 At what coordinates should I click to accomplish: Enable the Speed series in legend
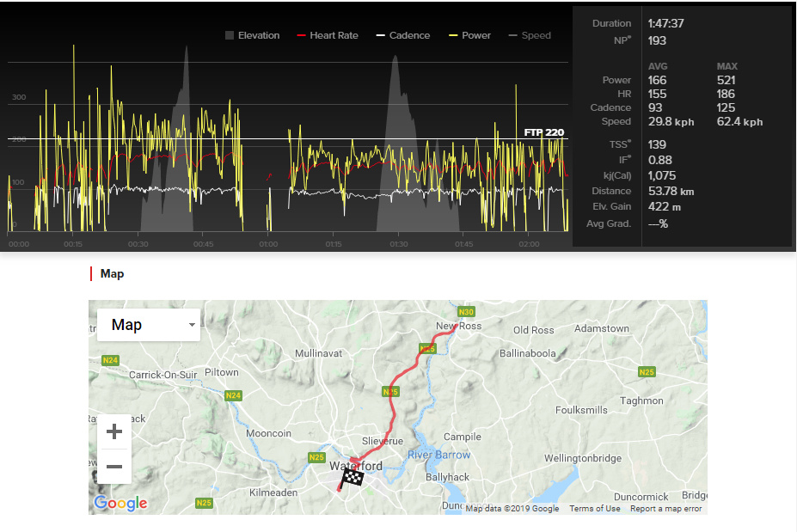pos(530,35)
